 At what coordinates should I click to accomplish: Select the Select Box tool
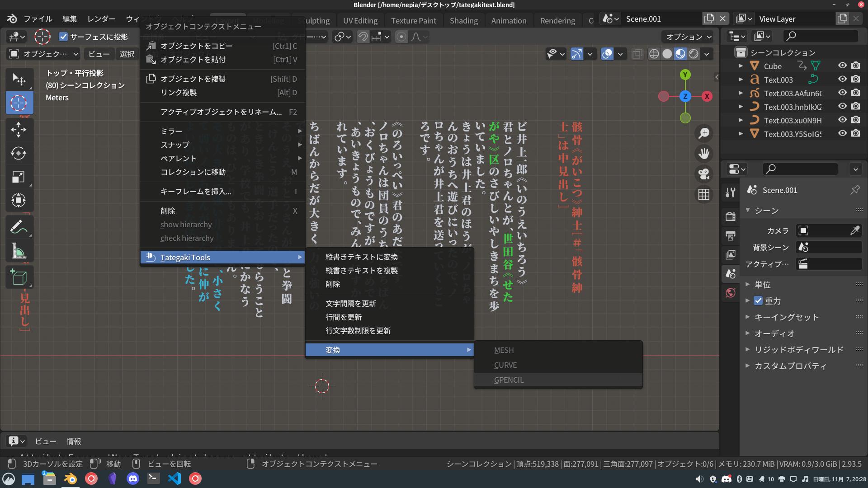click(x=19, y=80)
